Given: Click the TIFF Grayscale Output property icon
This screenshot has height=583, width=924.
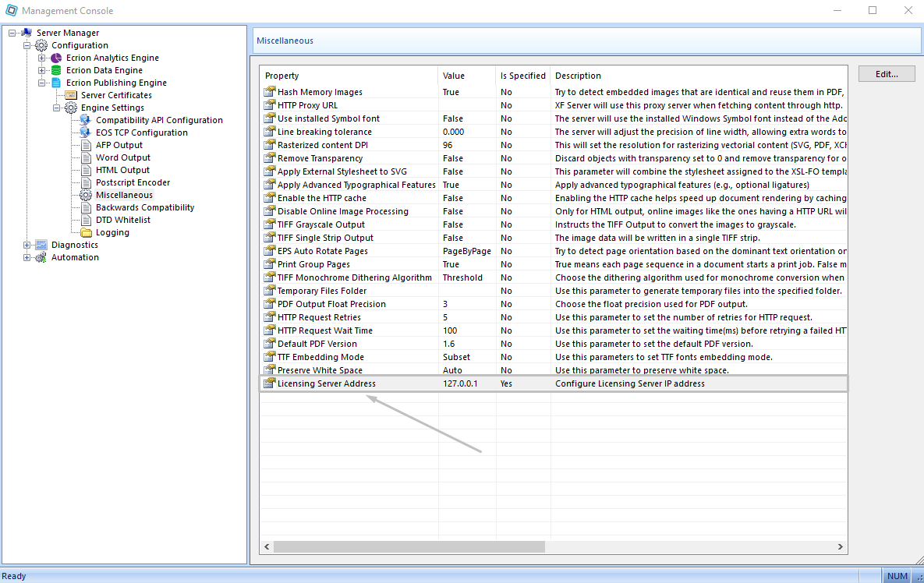Looking at the screenshot, I should pos(269,224).
